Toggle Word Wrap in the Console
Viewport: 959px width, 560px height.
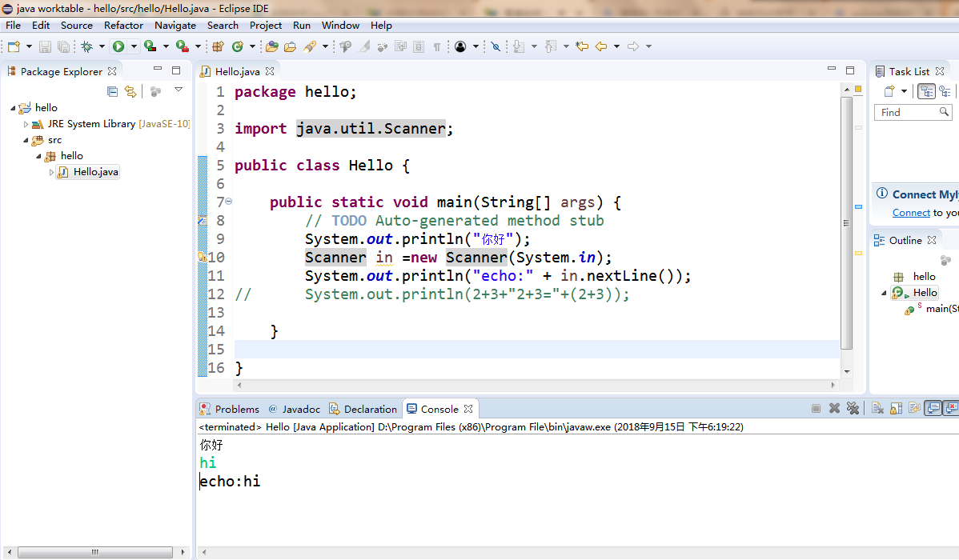[915, 408]
